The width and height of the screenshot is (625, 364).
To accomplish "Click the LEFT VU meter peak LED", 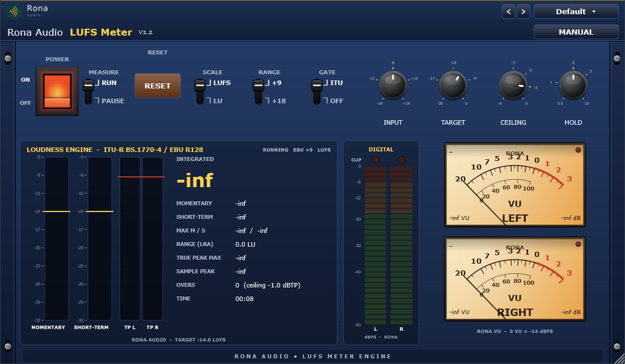I will [x=578, y=150].
